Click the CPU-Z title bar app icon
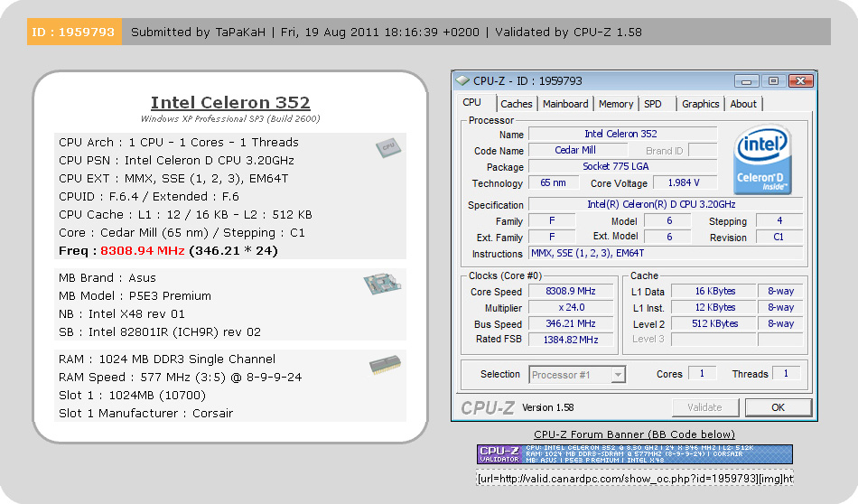 coord(462,80)
